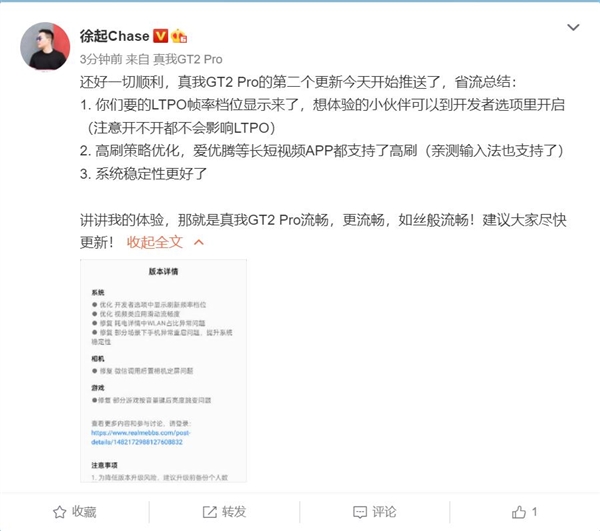Click the collapse arrow beside 收起全文

[x=199, y=242]
